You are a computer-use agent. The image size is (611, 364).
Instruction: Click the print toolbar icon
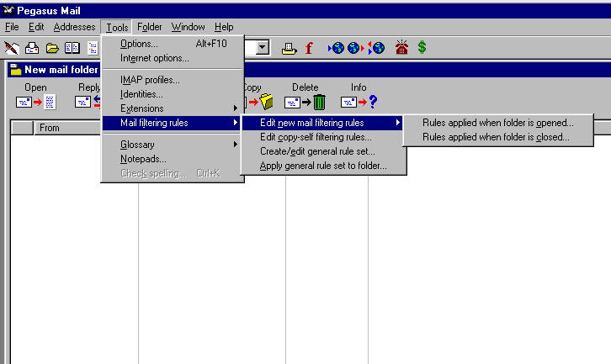289,48
